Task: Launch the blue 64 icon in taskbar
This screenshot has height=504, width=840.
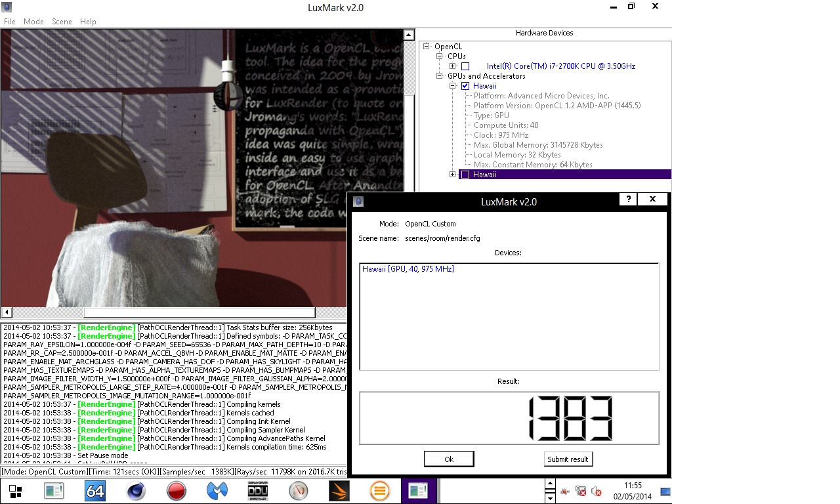Action: coord(94,491)
